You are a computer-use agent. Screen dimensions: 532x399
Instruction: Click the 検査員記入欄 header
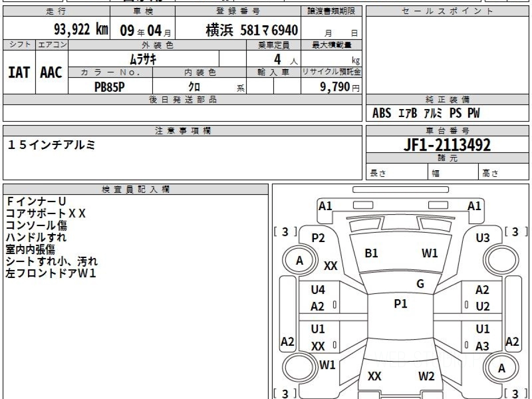point(136,189)
